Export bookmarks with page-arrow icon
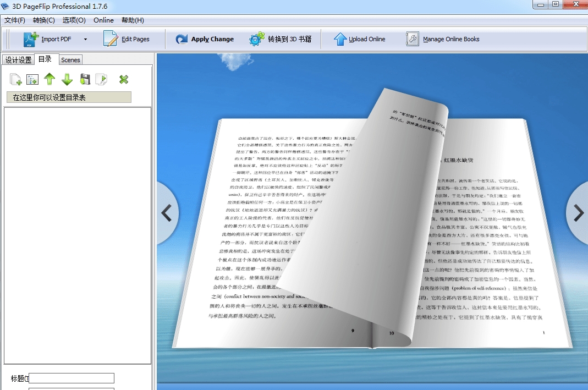 coord(102,79)
